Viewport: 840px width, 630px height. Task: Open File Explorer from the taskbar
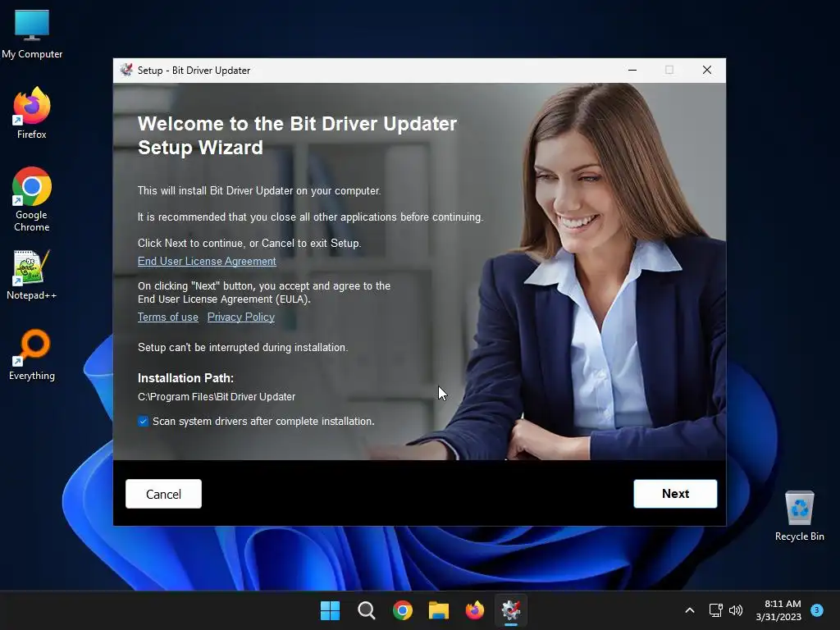[x=439, y=610]
